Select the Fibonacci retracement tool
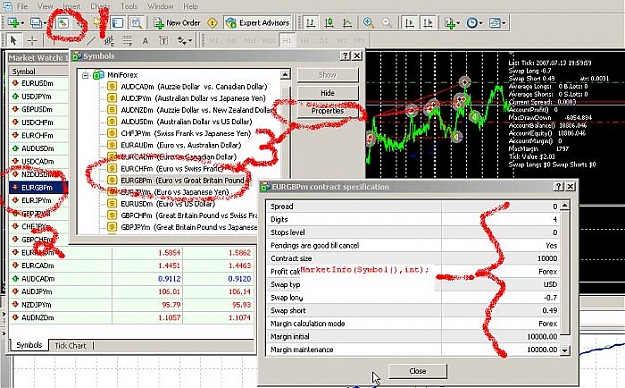 pos(127,40)
